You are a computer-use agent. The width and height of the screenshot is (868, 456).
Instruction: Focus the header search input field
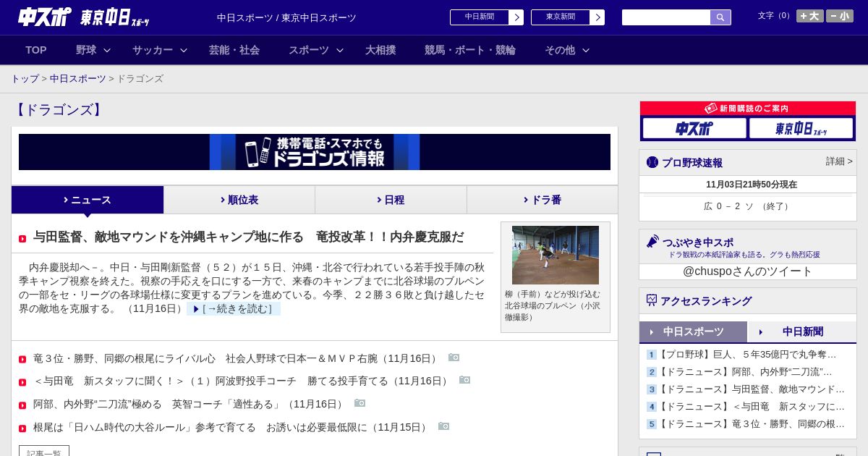[x=666, y=17]
